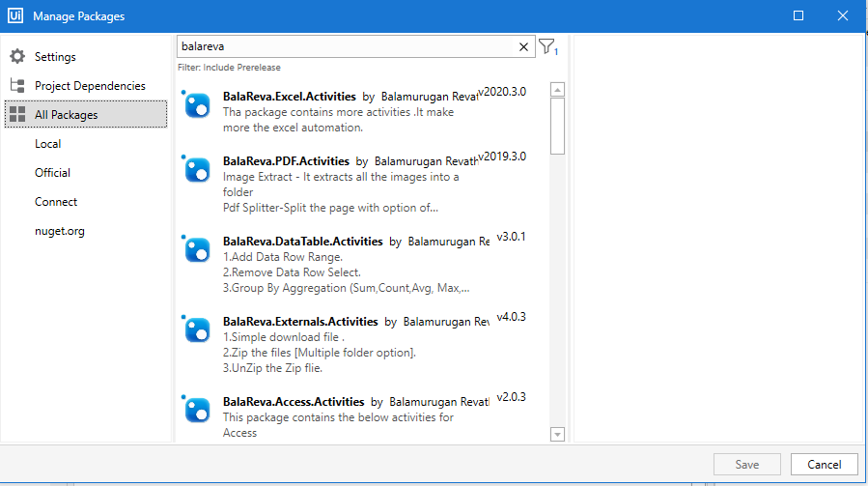The height and width of the screenshot is (486, 868).
Task: Click the Save button
Action: coord(746,465)
